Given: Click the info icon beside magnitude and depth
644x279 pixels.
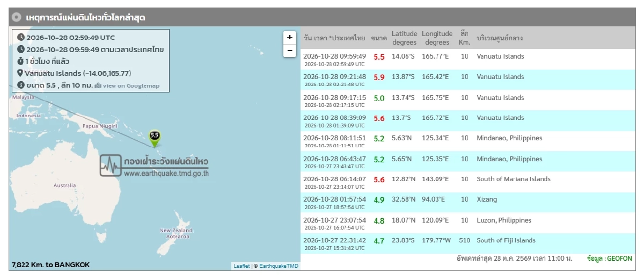Looking at the screenshot, I should tap(21, 85).
